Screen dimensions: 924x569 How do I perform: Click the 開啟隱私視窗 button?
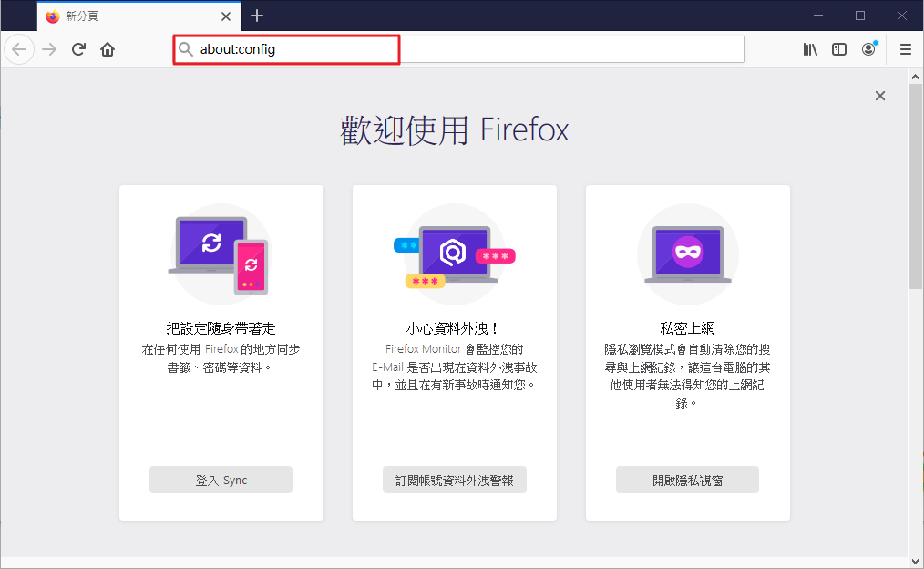688,480
